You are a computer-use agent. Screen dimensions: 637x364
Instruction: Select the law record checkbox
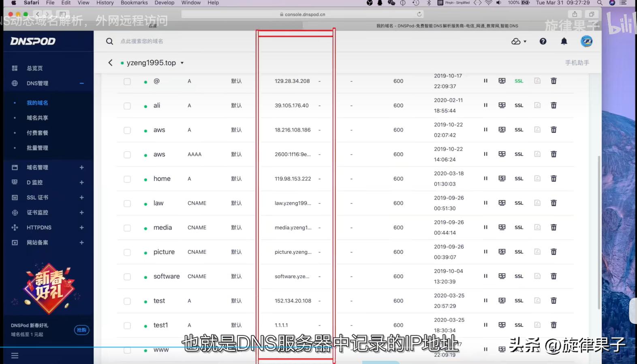click(127, 204)
